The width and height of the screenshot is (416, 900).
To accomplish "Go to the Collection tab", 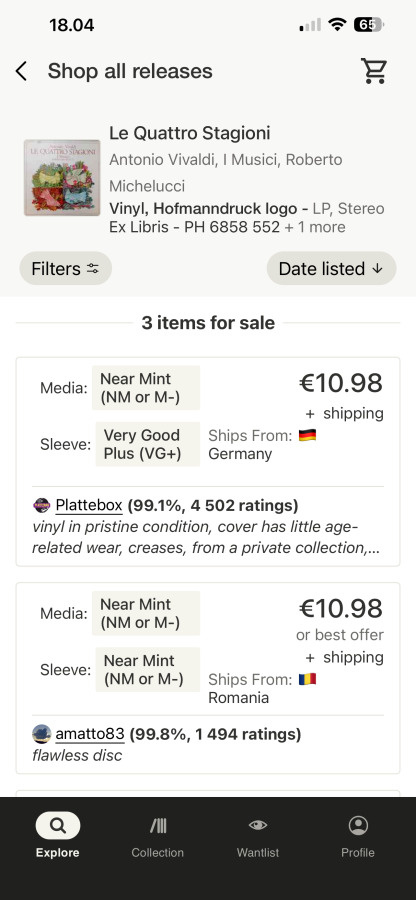I will coord(158,835).
